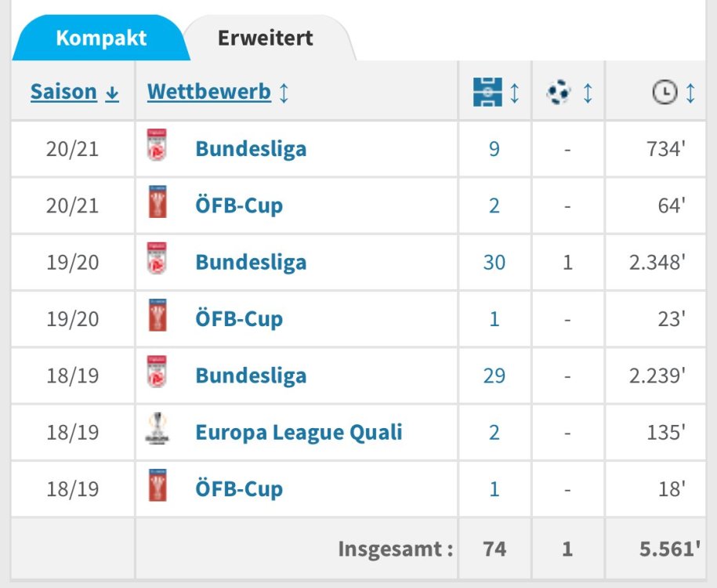Sort by Saison column
717x588 pixels.
[74, 92]
